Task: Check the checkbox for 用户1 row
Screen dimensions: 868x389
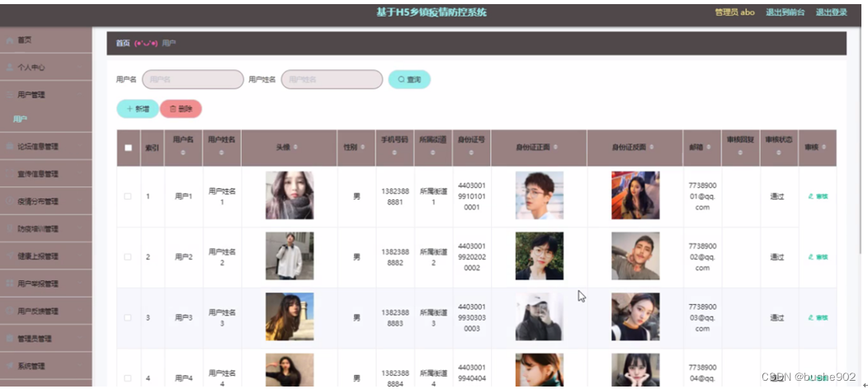Action: coord(128,196)
